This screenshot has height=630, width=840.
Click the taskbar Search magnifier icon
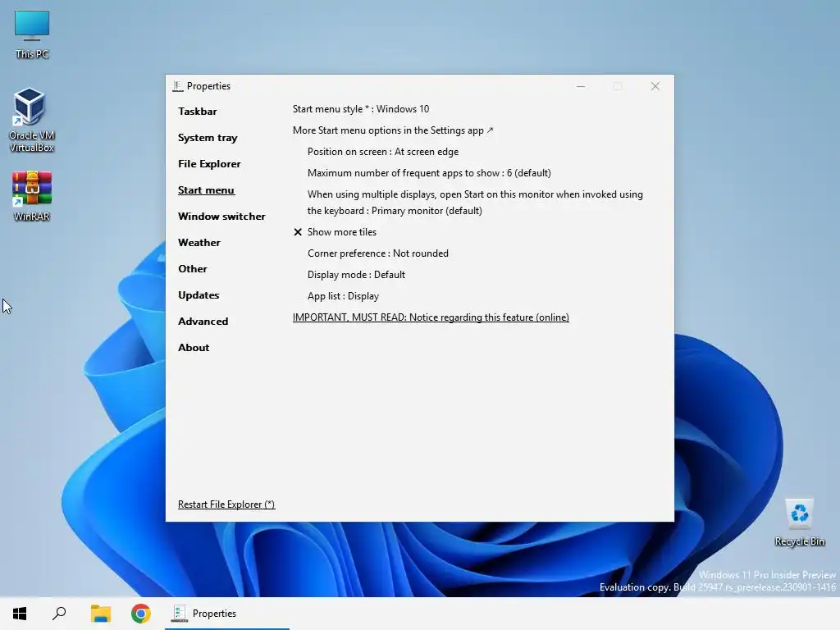click(59, 614)
